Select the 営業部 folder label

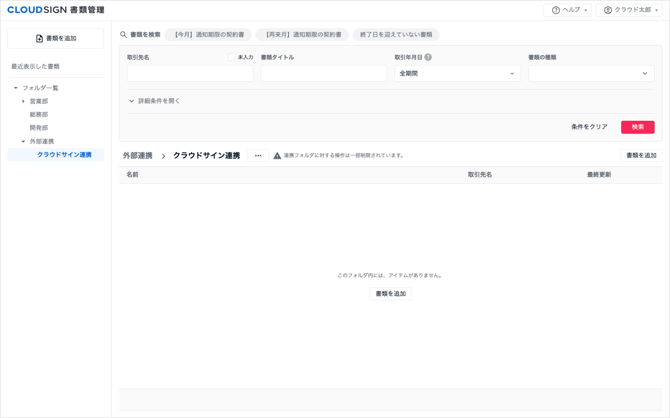[x=39, y=101]
